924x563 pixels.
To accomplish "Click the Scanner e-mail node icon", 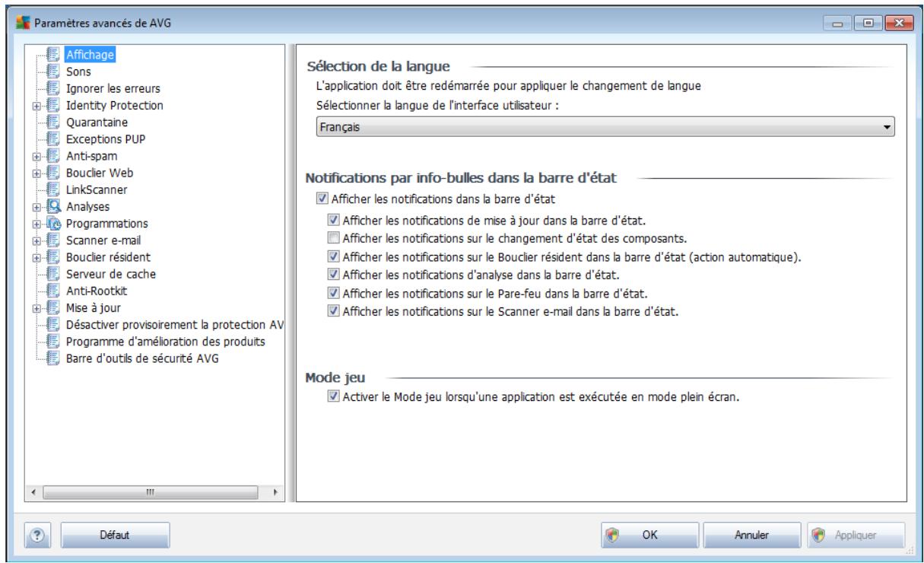I will (52, 240).
